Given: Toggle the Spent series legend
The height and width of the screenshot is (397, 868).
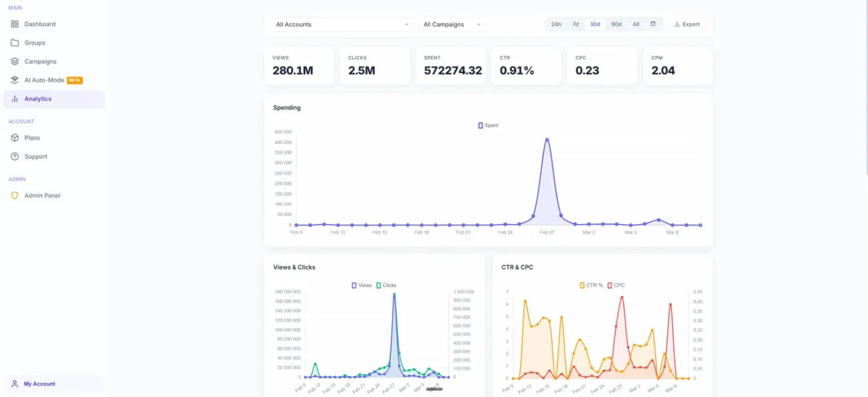Looking at the screenshot, I should [x=488, y=126].
